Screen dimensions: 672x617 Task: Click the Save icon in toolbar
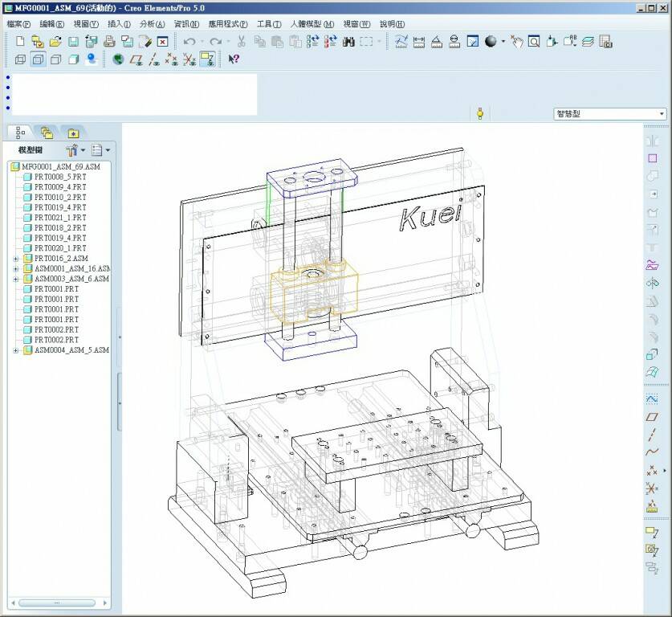click(x=73, y=41)
